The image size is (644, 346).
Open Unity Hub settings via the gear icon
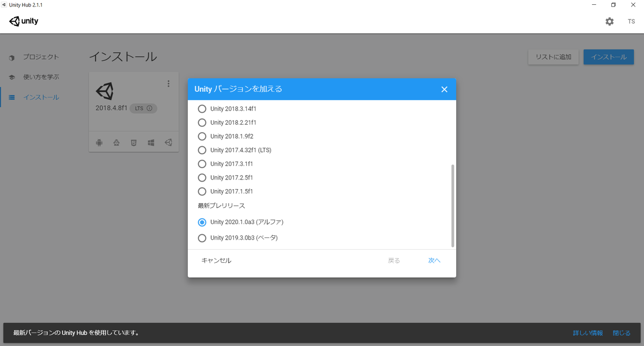point(609,21)
